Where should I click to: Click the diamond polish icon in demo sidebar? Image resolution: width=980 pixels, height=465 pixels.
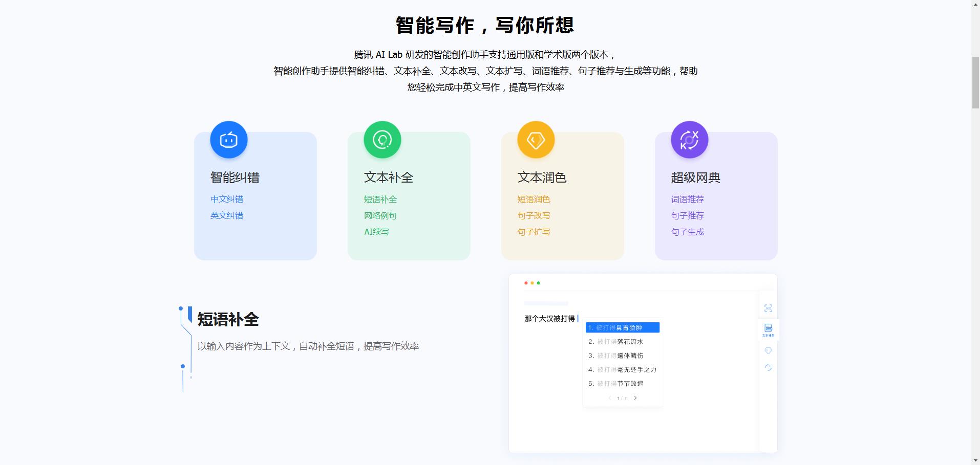point(768,350)
